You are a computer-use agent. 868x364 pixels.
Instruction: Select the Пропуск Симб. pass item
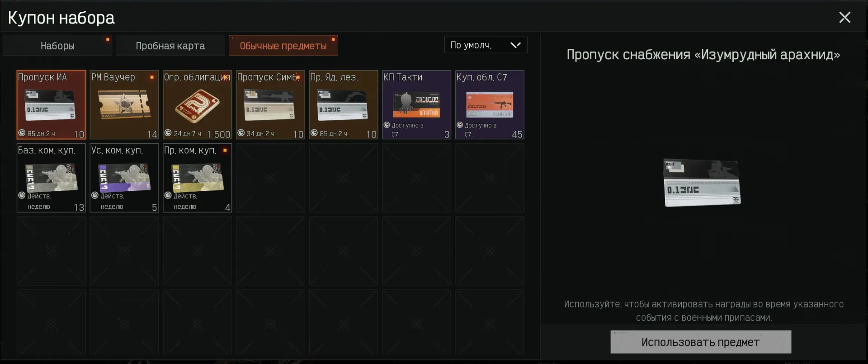270,105
